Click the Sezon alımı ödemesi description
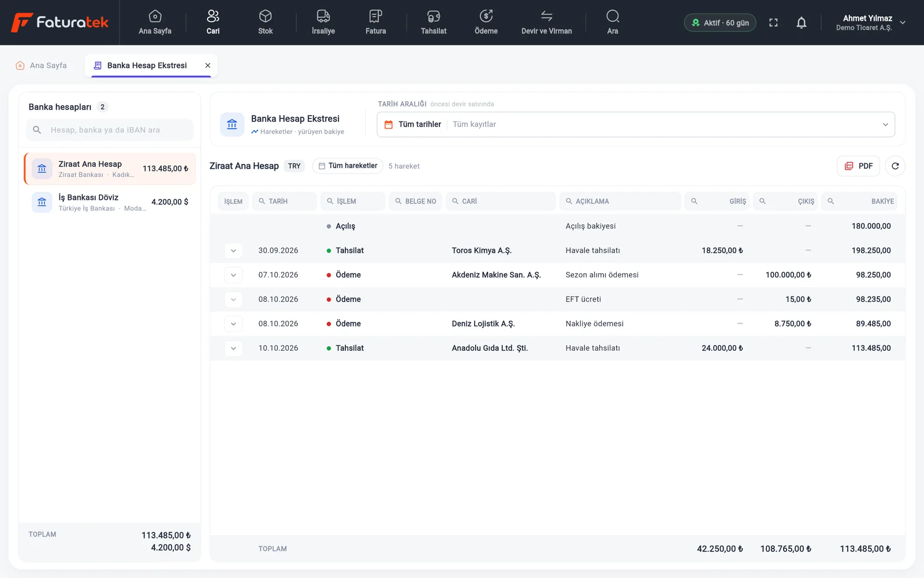This screenshot has height=578, width=924. click(602, 275)
